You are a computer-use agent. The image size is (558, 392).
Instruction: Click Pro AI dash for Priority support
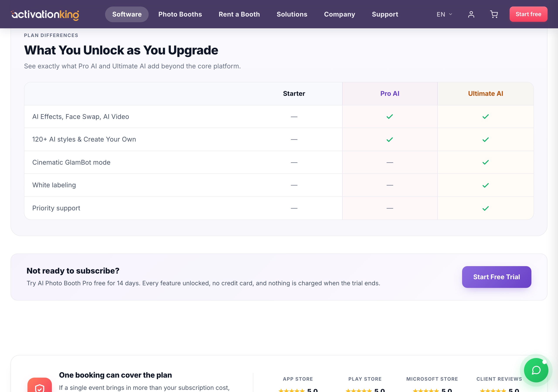(x=390, y=208)
